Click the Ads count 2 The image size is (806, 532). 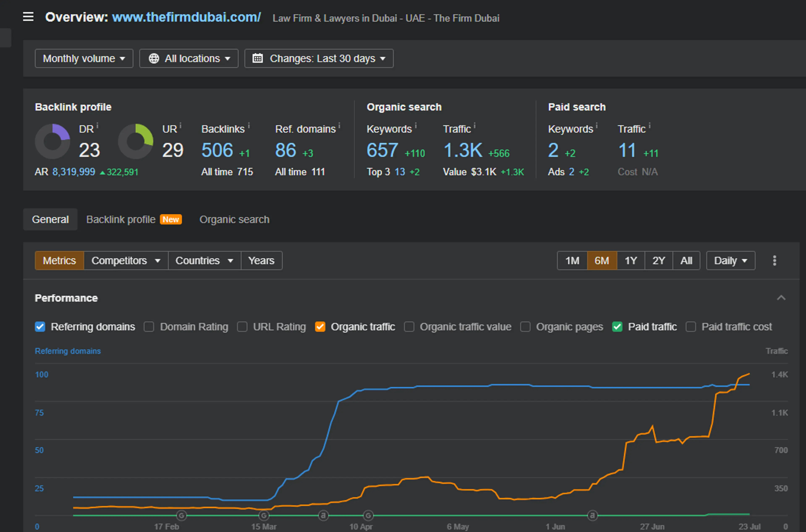tap(572, 172)
